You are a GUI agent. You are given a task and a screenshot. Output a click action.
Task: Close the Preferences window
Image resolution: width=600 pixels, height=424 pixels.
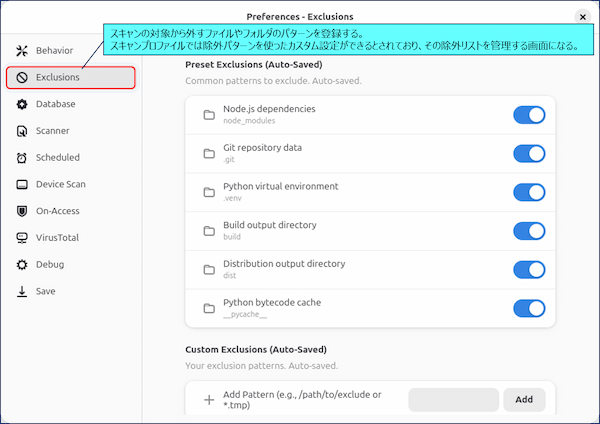583,17
